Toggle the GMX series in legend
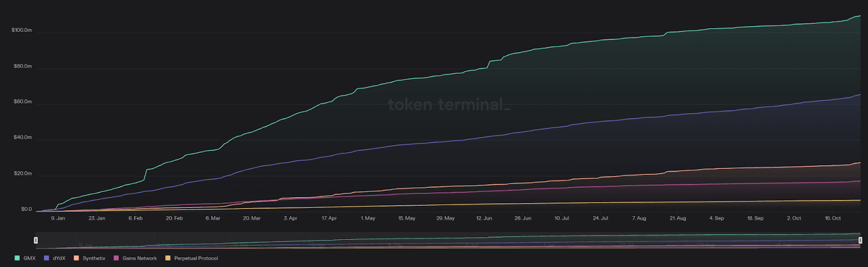The width and height of the screenshot is (868, 267). [25, 258]
